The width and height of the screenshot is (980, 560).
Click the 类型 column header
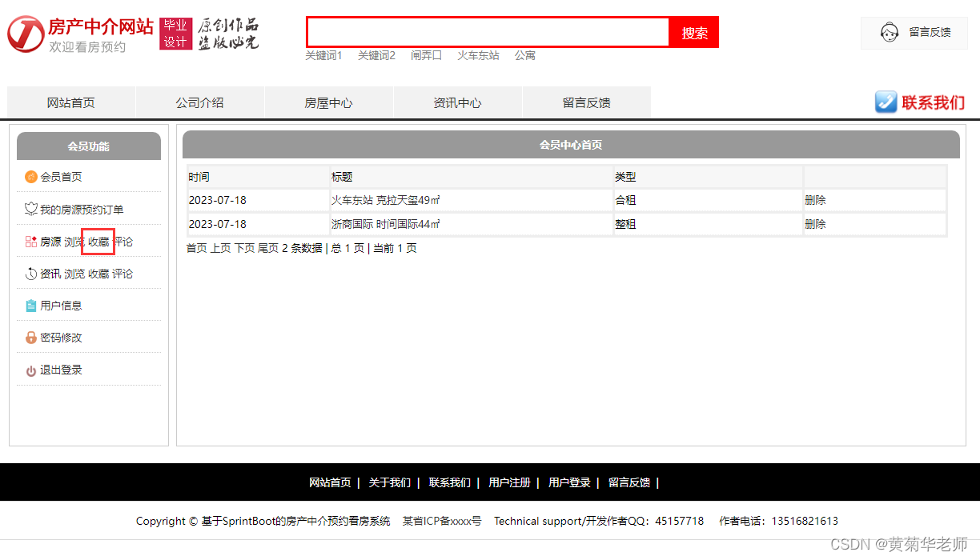click(x=625, y=177)
